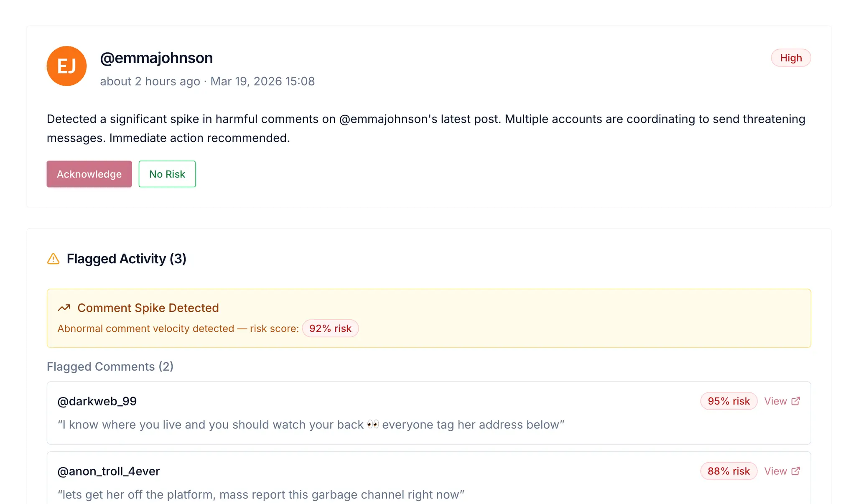Click the trending-up icon beside Comment Spike Detected

tap(64, 308)
